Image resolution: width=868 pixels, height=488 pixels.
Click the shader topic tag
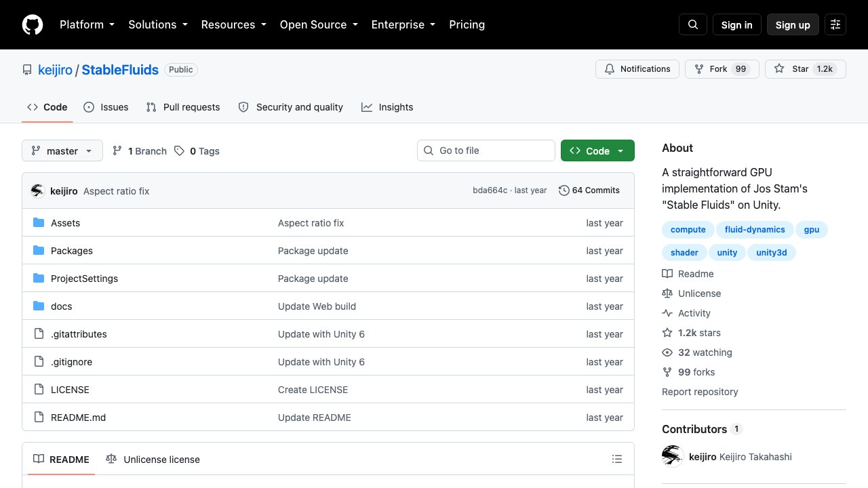(x=684, y=253)
